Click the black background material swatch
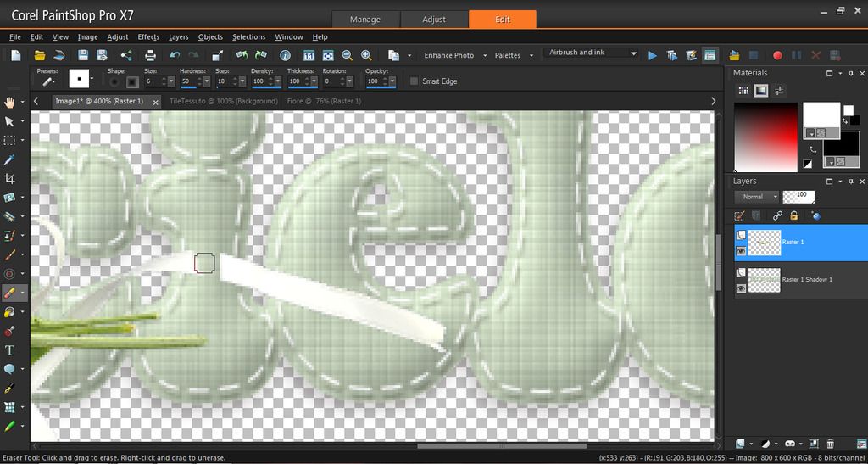Screen dimensions: 868x464 click(x=842, y=145)
